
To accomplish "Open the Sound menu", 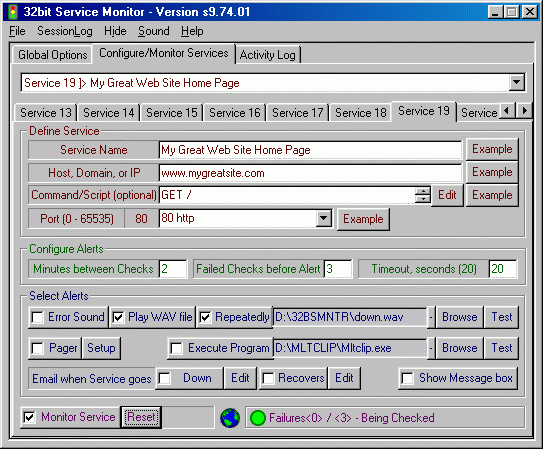I will 154,31.
